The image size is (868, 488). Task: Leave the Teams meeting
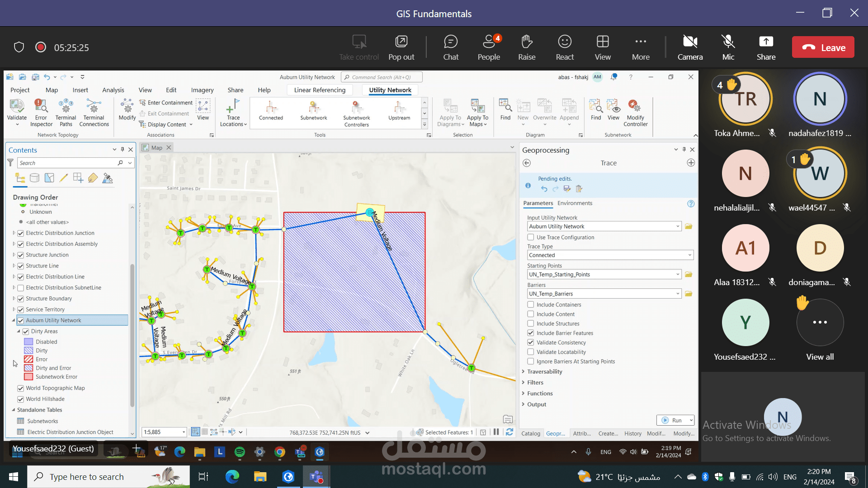(x=823, y=47)
